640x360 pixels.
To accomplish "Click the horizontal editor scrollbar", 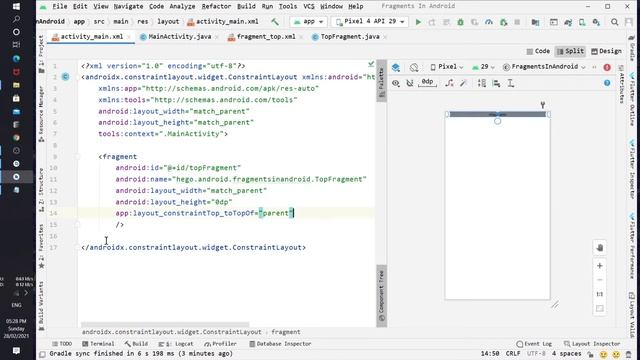I will pos(165,324).
